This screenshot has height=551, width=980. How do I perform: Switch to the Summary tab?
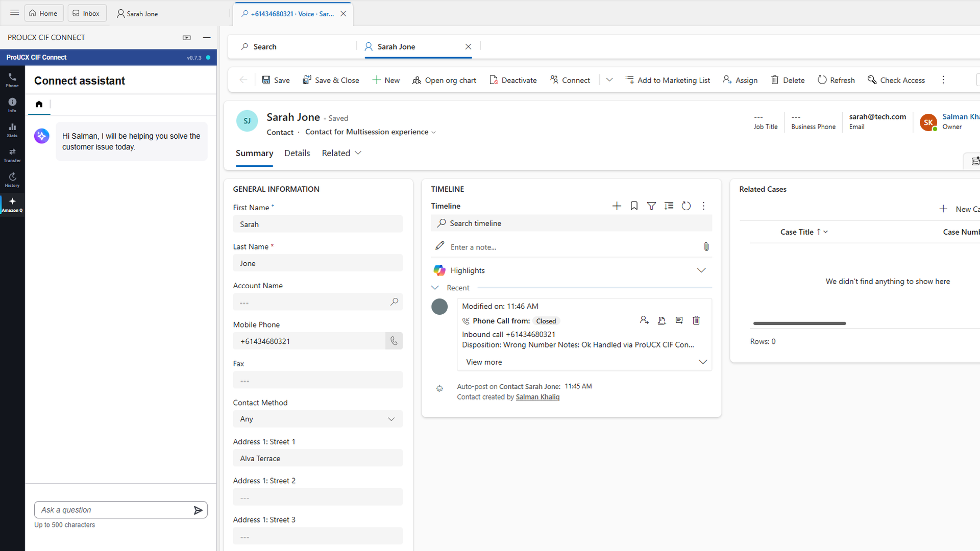(254, 153)
